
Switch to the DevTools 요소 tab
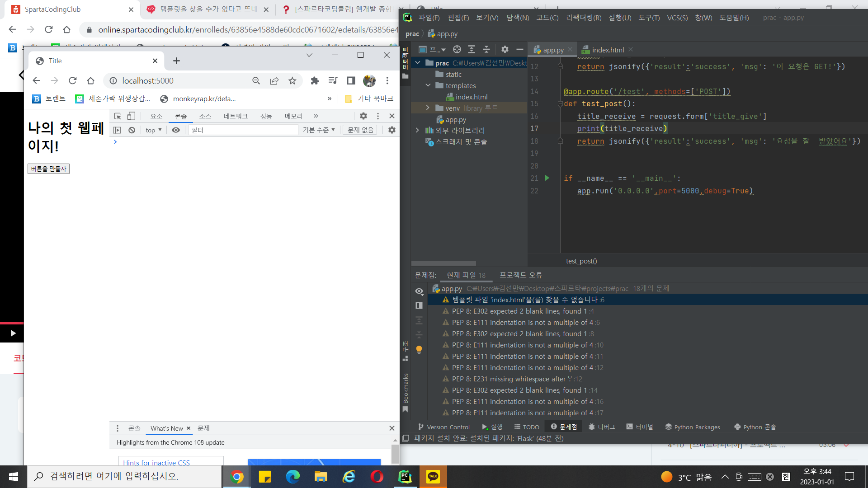click(156, 116)
